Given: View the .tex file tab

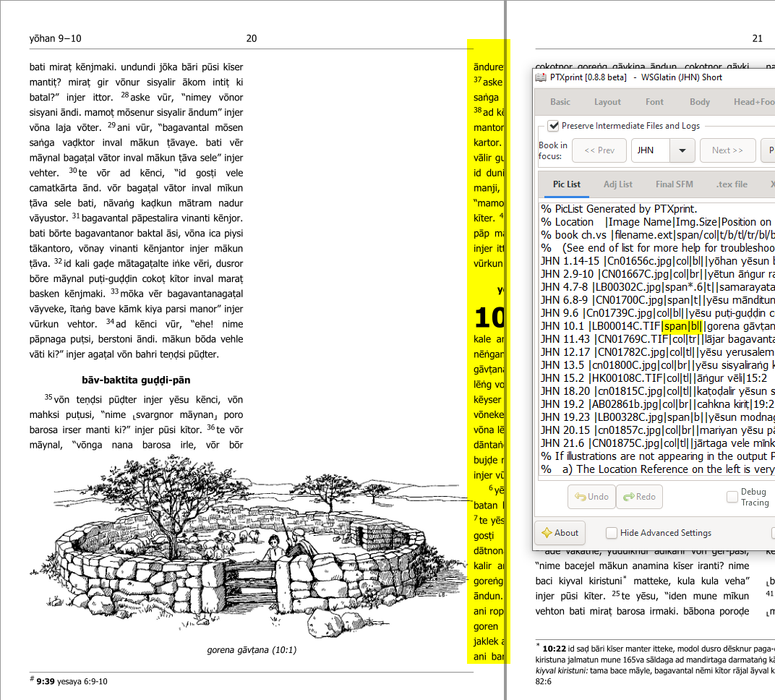Looking at the screenshot, I should pos(731,184).
